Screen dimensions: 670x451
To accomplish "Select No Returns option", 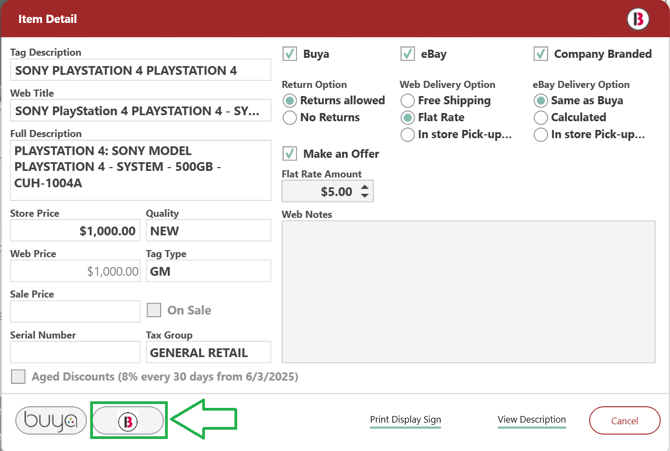I will coord(290,118).
